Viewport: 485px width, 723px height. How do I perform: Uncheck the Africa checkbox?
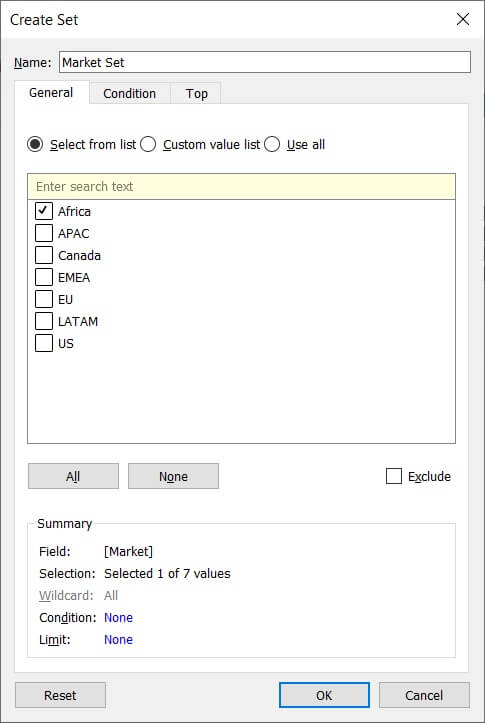coord(44,211)
